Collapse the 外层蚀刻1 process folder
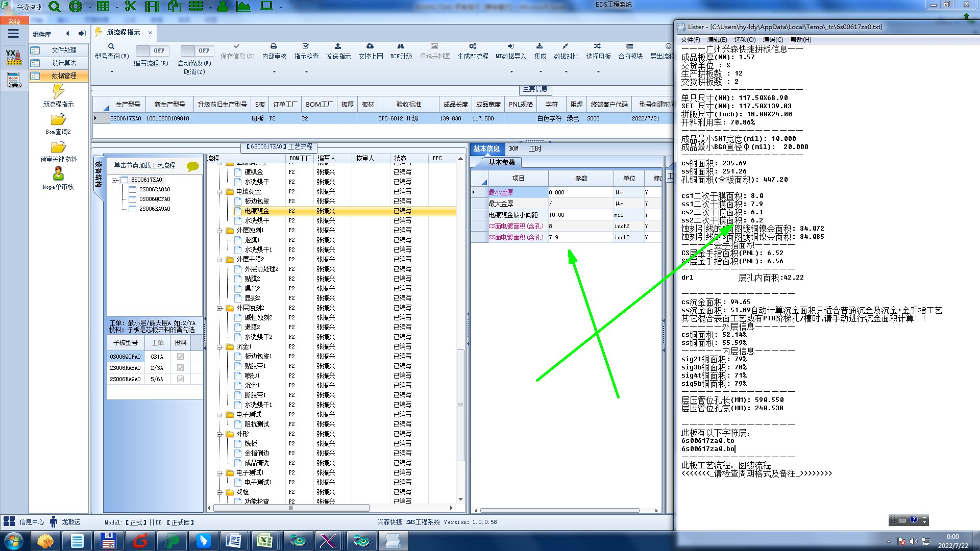 219,231
